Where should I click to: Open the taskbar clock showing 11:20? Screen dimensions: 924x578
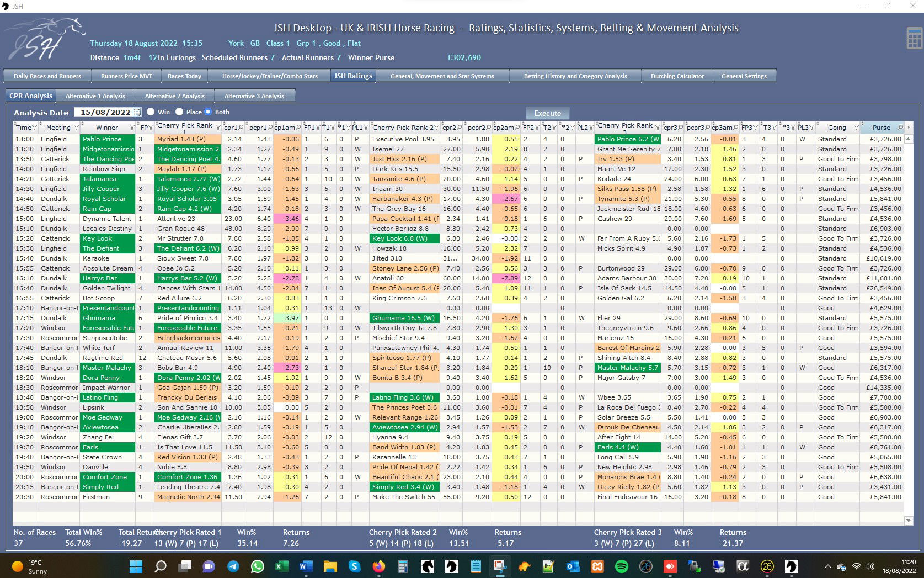900,566
